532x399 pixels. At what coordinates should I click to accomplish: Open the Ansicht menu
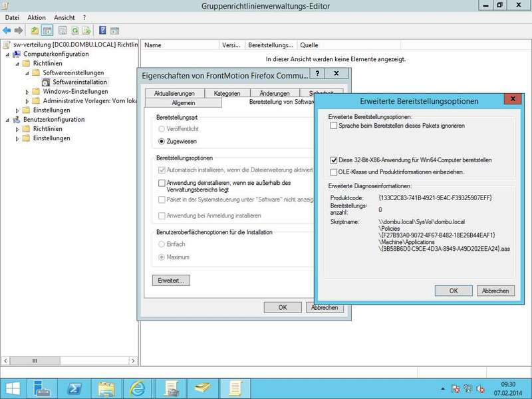[x=65, y=17]
